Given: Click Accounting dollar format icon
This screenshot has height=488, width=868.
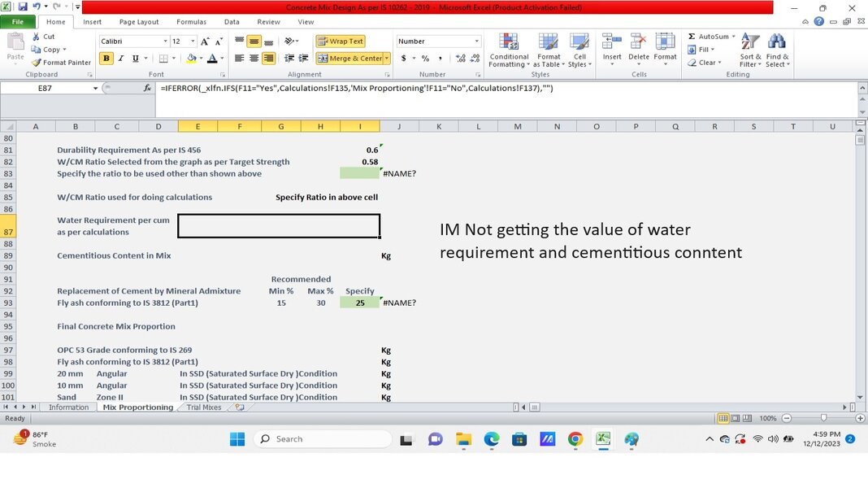Looking at the screenshot, I should pos(404,59).
